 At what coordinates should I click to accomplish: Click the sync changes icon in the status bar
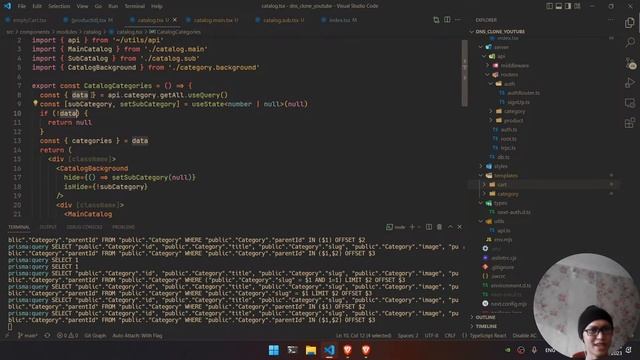[x=47, y=336]
